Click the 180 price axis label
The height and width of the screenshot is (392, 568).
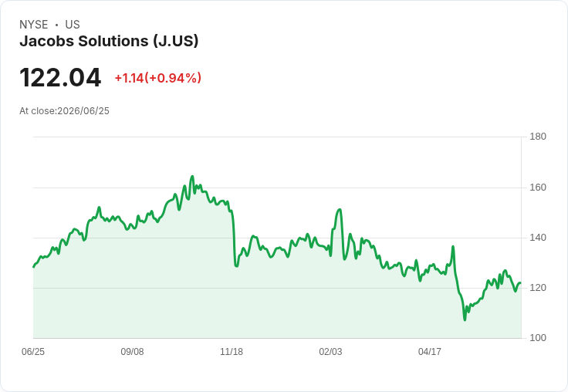tap(538, 137)
